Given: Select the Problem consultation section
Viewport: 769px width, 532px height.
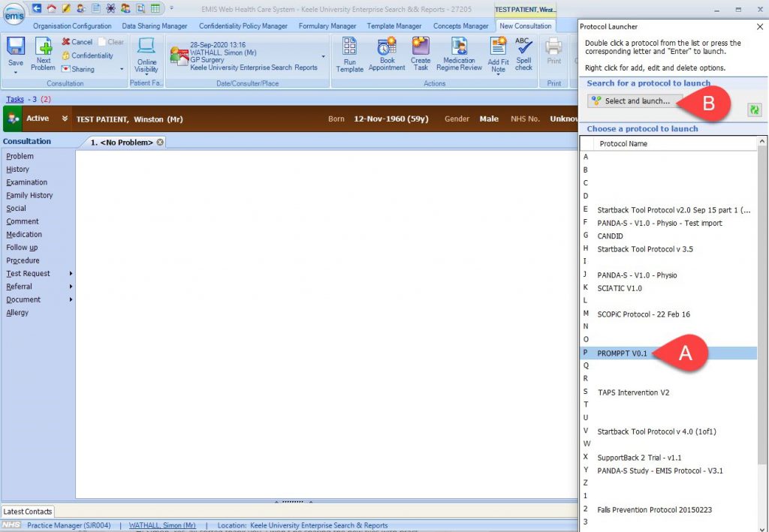Looking at the screenshot, I should [x=20, y=156].
